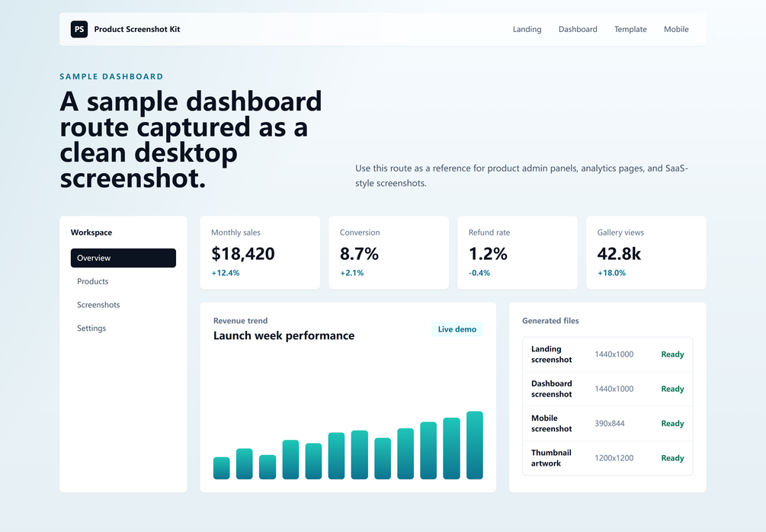Click Ready status for Mobile screenshot
The height and width of the screenshot is (532, 766).
coord(672,424)
